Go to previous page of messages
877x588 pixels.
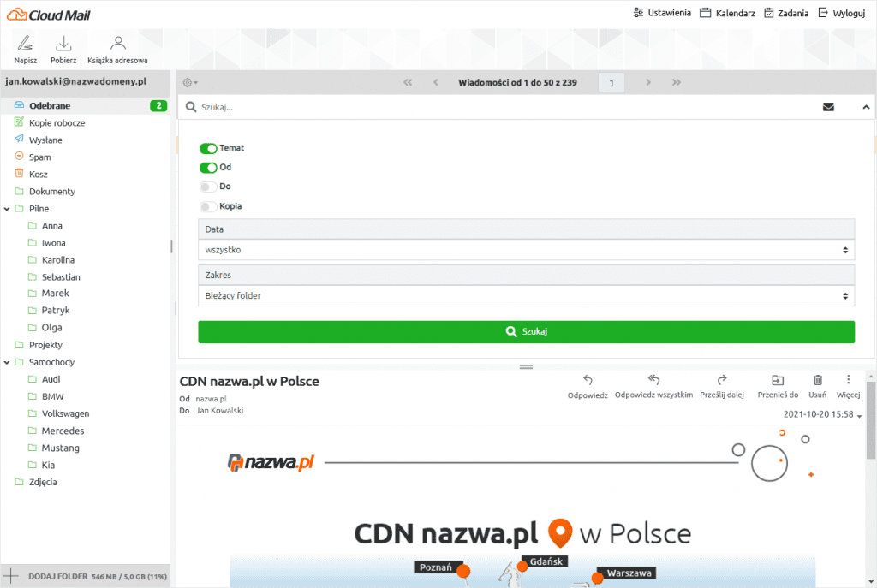(436, 82)
